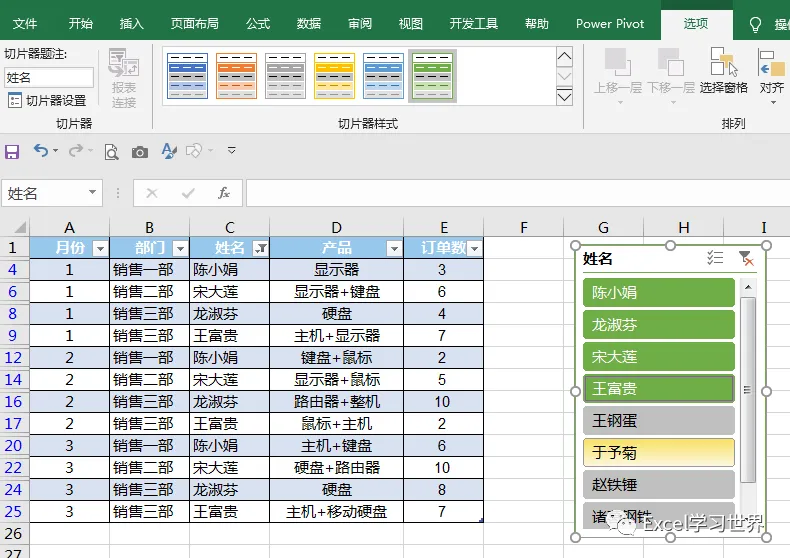Open Slicer Settings (切片器设置)
Screen dimensions: 790x558
point(47,100)
